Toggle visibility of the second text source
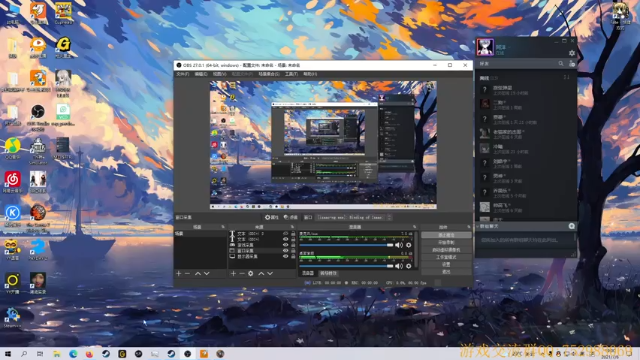Image resolution: width=640 pixels, height=360 pixels. pyautogui.click(x=285, y=239)
